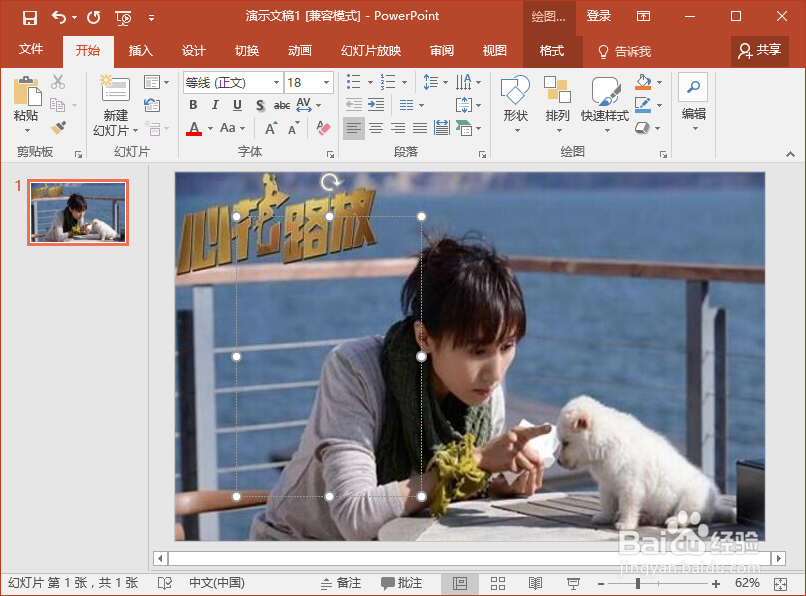Open the 格式 (Format) drawing tab
This screenshot has width=806, height=596.
(x=552, y=50)
